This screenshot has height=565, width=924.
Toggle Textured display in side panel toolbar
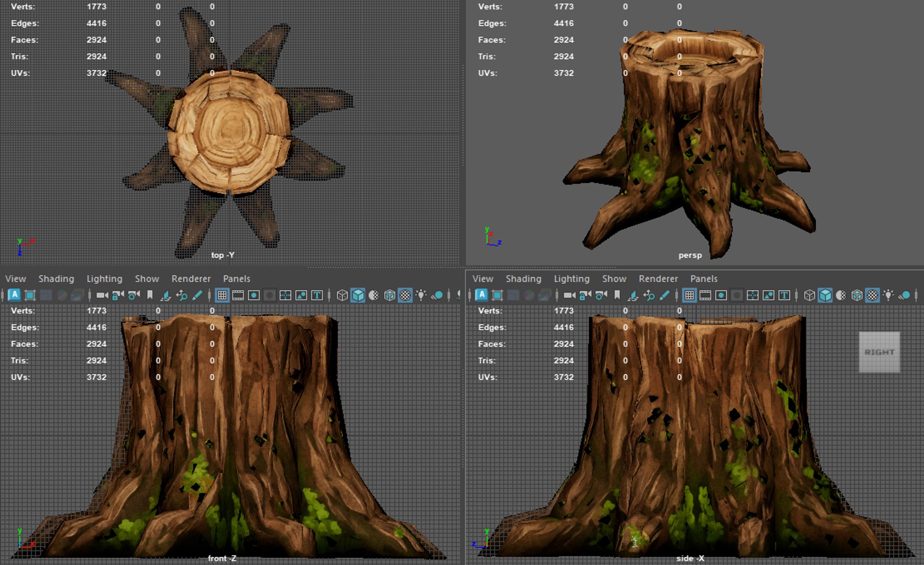coord(872,296)
